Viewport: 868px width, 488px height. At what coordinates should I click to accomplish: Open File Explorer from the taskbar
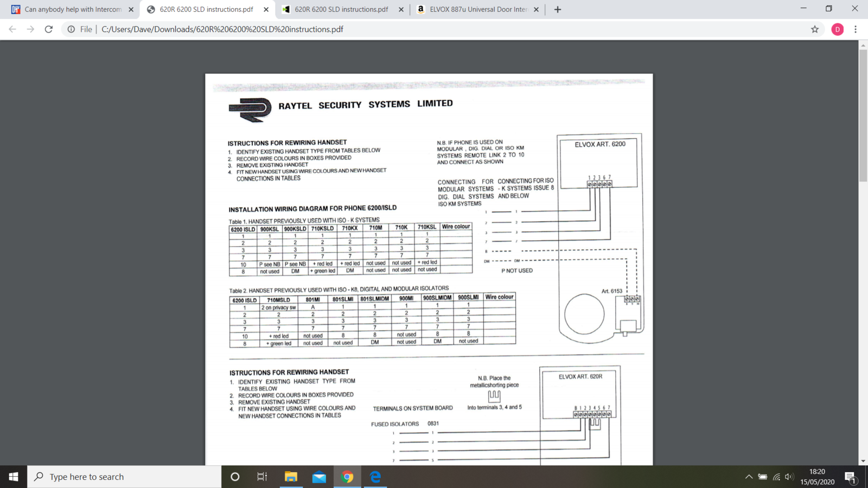[291, 477]
